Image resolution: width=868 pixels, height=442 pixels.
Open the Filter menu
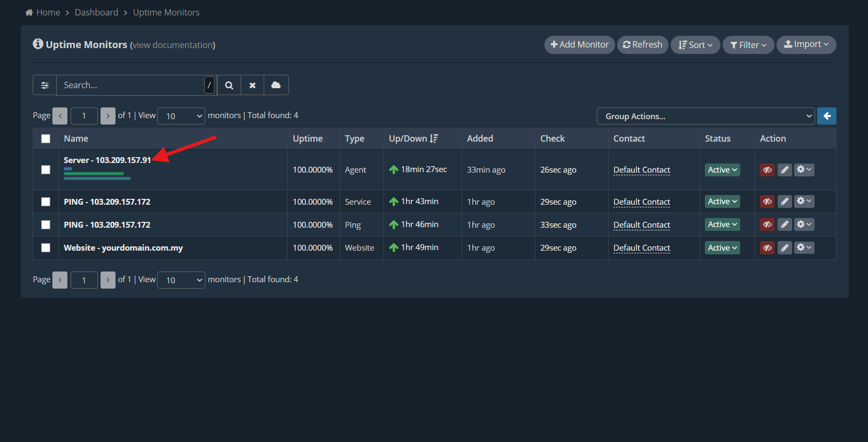748,45
